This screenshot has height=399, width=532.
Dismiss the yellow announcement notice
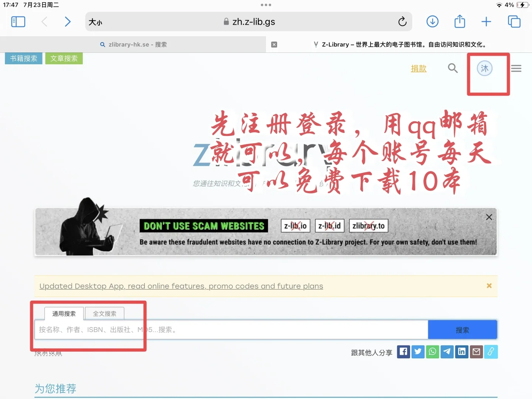[x=489, y=286]
